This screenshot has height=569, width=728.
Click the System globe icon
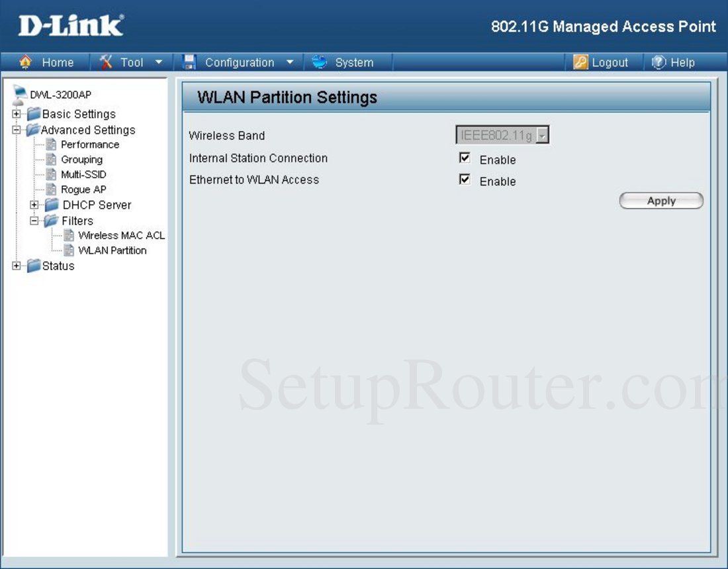[x=320, y=62]
